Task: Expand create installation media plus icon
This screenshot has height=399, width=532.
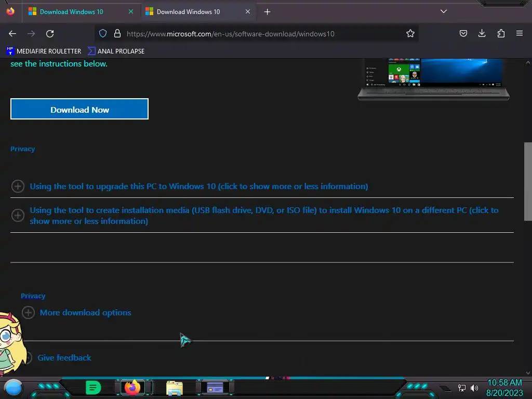Action: coord(18,215)
